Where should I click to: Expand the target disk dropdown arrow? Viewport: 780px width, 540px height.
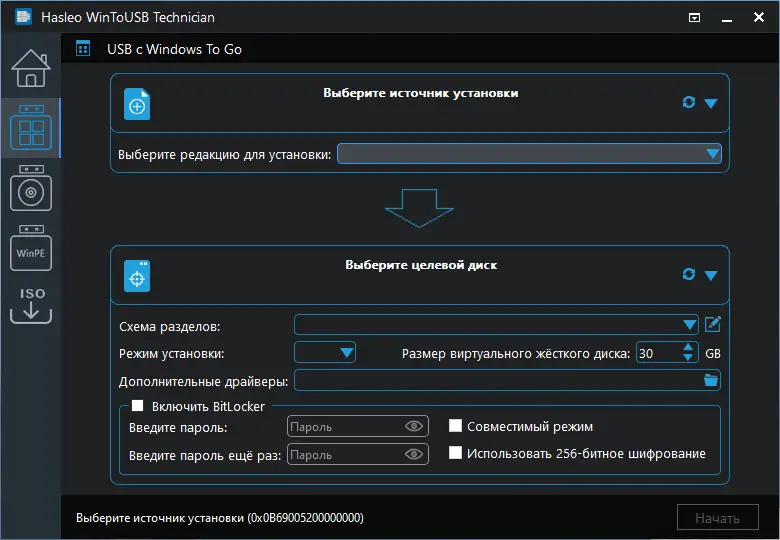click(x=711, y=275)
